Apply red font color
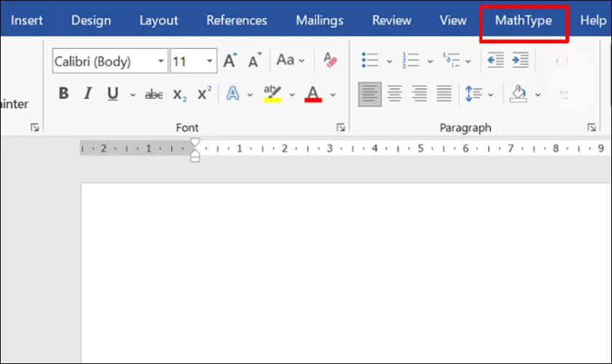Screen dimensions: 612x364 pyautogui.click(x=313, y=94)
